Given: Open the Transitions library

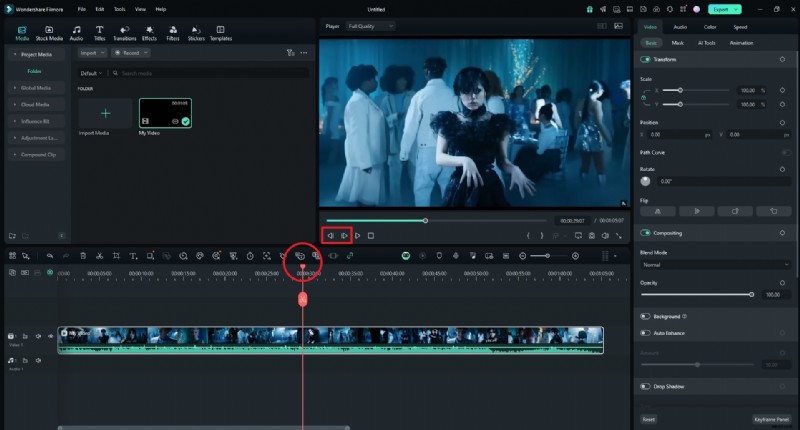Looking at the screenshot, I should tap(124, 33).
